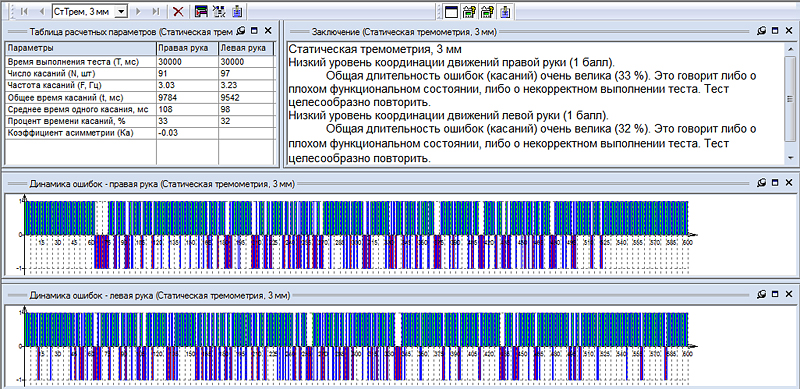Step to the previous test record
The width and height of the screenshot is (800, 389).
coord(42,11)
